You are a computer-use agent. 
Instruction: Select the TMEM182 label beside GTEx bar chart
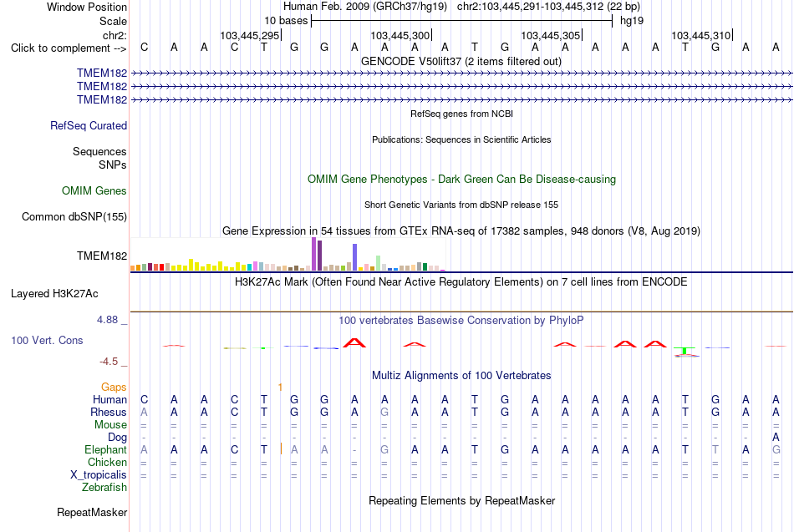click(x=102, y=256)
